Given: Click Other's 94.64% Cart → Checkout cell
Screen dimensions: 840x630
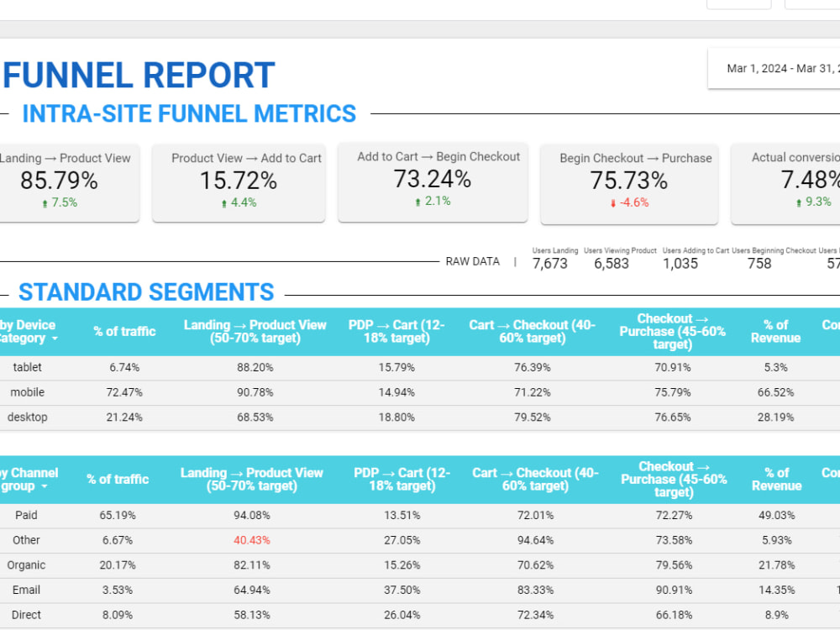Looking at the screenshot, I should pyautogui.click(x=536, y=540).
